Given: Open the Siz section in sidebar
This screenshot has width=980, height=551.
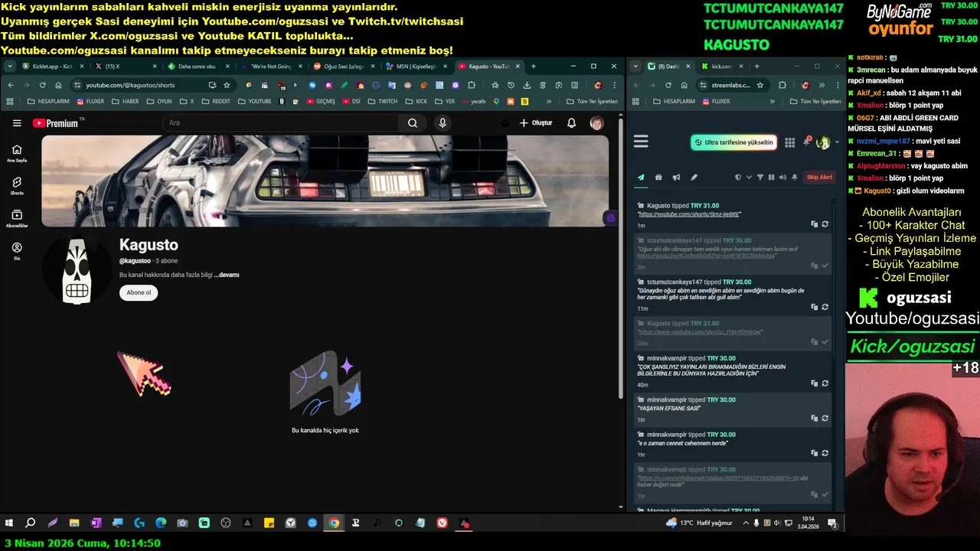Looking at the screenshot, I should [17, 252].
